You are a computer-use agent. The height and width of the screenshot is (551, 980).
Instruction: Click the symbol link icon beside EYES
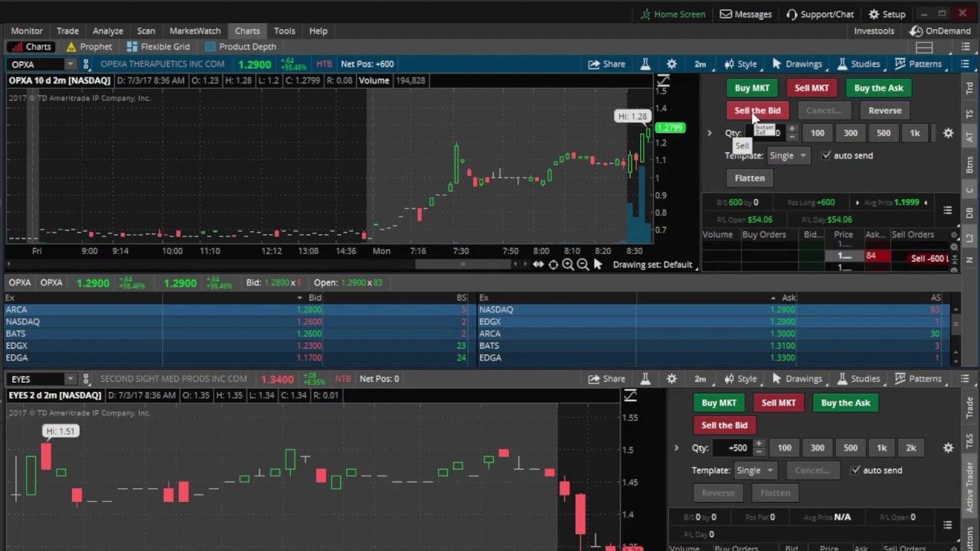click(86, 379)
